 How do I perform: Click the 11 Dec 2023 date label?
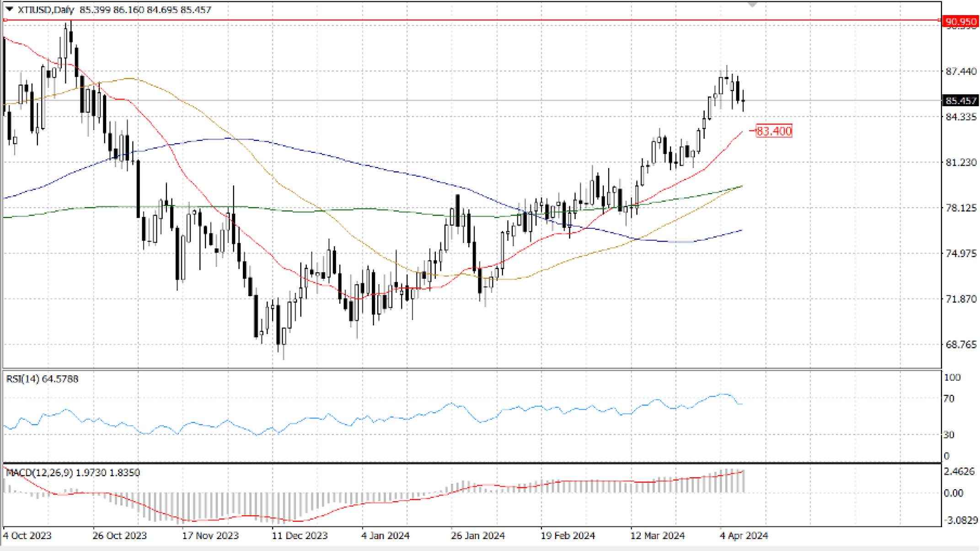300,535
